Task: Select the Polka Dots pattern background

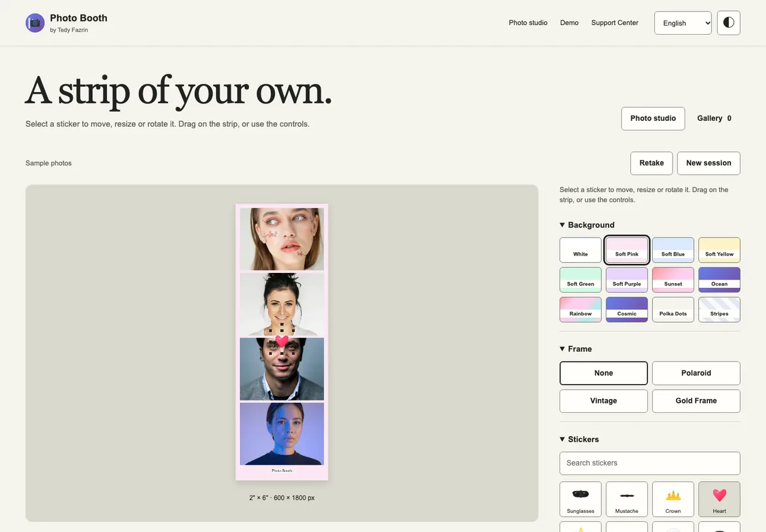Action: (x=673, y=310)
